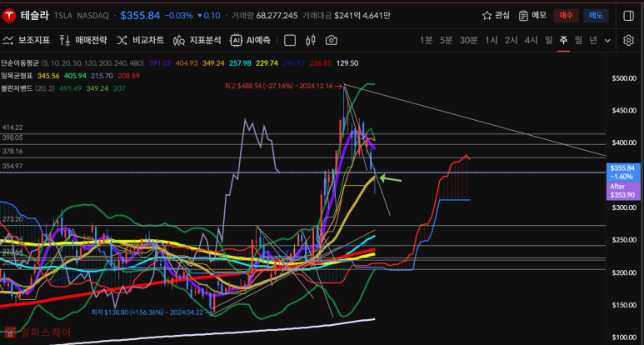This screenshot has height=345, width=644.
Task: Click the 404.93 moving average value
Action: [x=187, y=63]
